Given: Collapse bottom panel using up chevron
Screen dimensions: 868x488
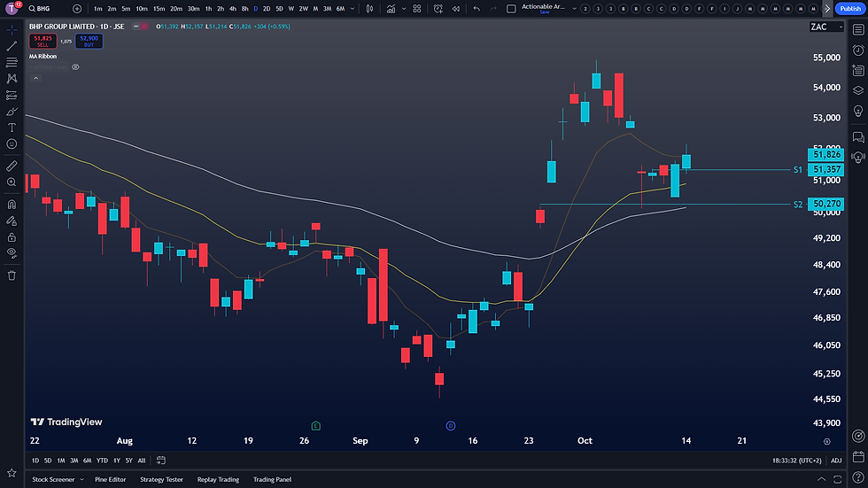Looking at the screenshot, I should [x=822, y=479].
